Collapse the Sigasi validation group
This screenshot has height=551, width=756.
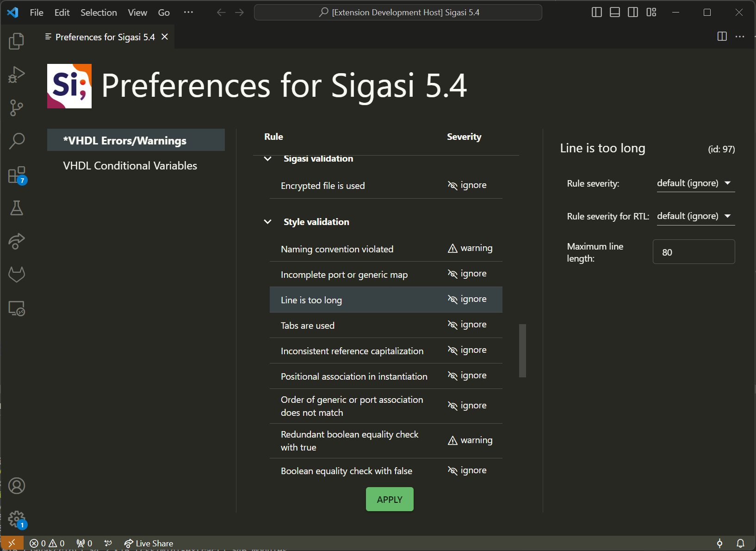267,159
